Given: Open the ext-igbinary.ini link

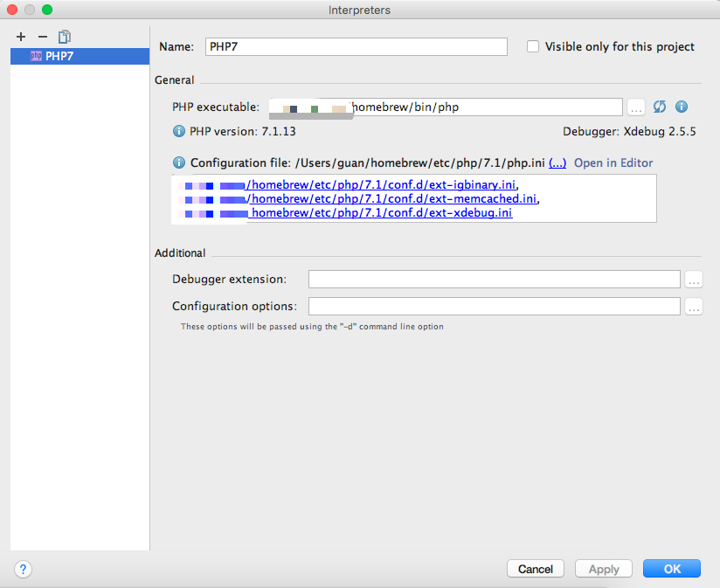Looking at the screenshot, I should point(382,184).
